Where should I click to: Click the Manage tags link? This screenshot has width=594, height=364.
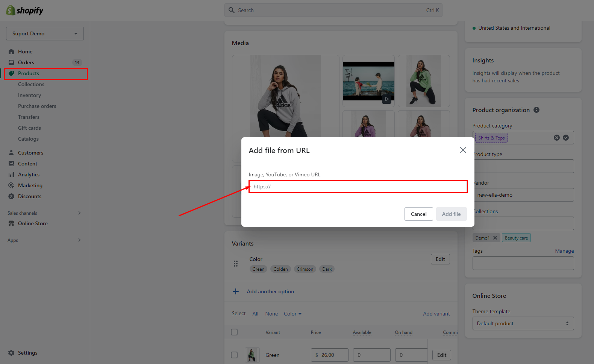(564, 251)
